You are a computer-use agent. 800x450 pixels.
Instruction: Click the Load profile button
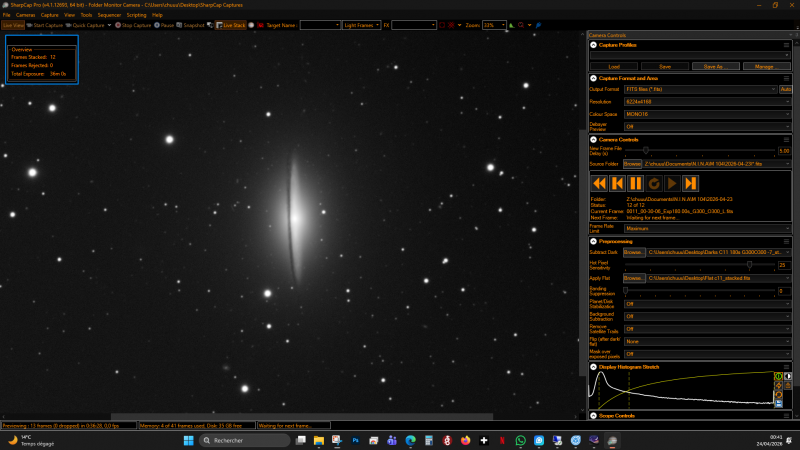[x=614, y=66]
